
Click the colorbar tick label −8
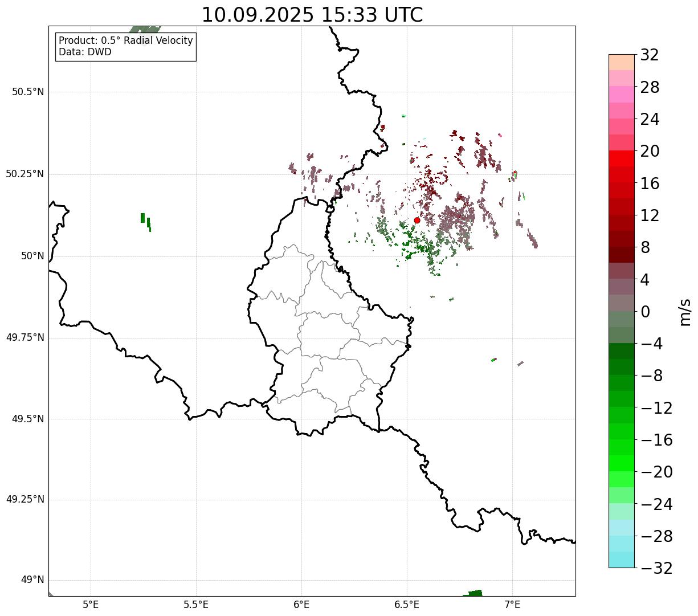(x=651, y=376)
